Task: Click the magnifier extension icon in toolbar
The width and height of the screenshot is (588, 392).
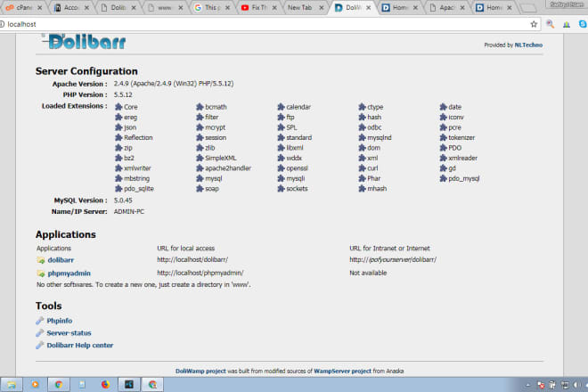Action: coord(550,24)
